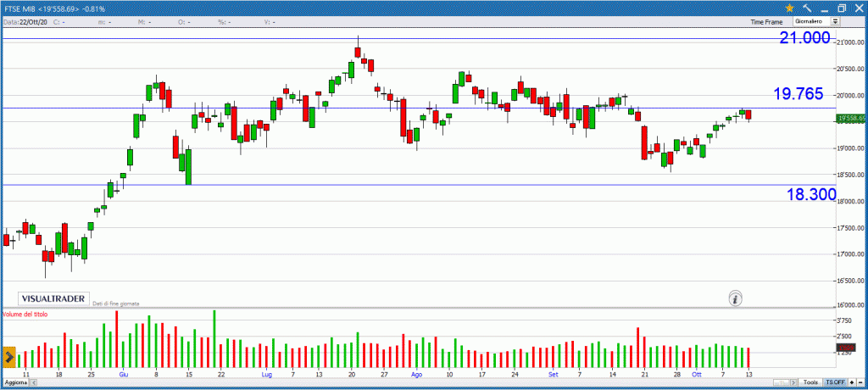The image size is (868, 390).
Task: Click the 16'000.00 price axis label
Action: click(x=851, y=305)
